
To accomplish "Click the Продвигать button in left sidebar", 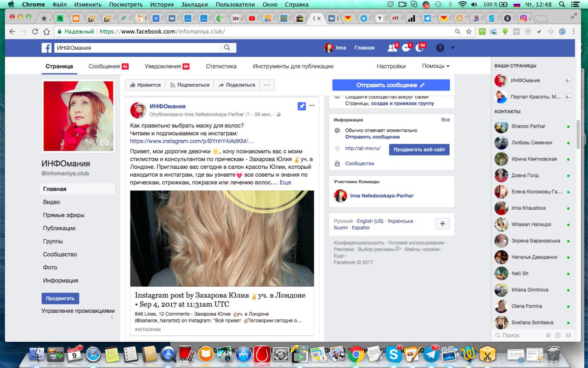I will [60, 299].
